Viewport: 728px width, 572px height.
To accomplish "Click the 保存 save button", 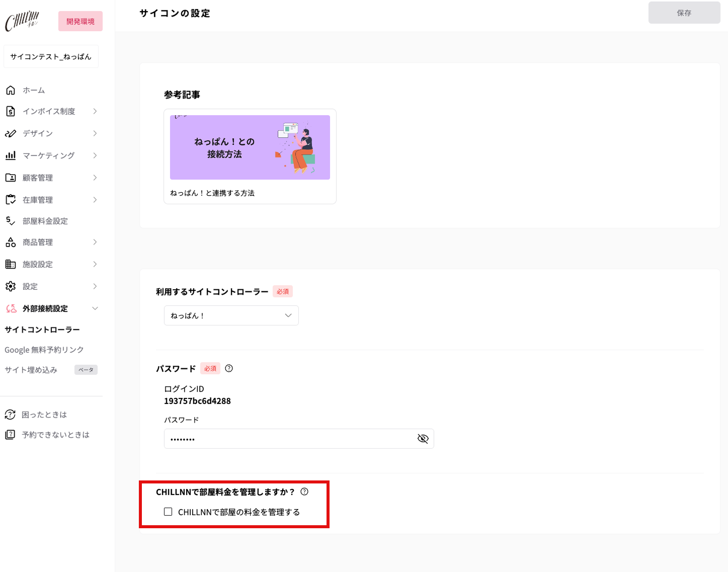I will point(684,13).
